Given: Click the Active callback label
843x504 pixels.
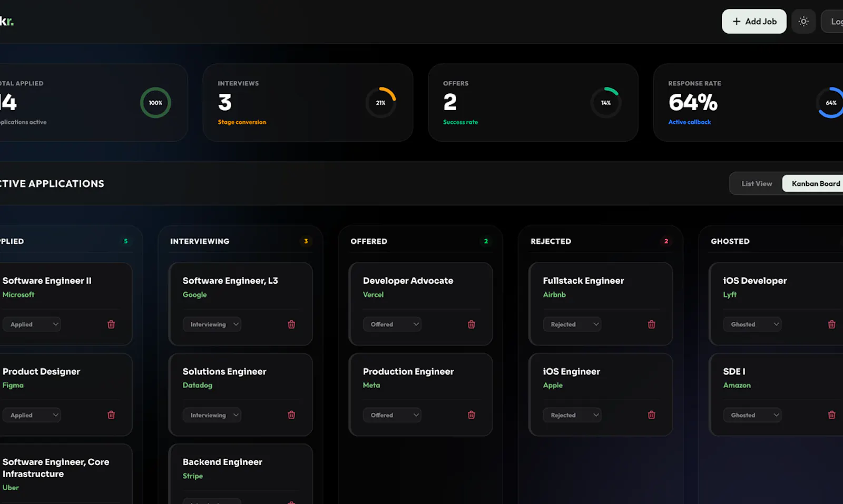Looking at the screenshot, I should tap(690, 122).
